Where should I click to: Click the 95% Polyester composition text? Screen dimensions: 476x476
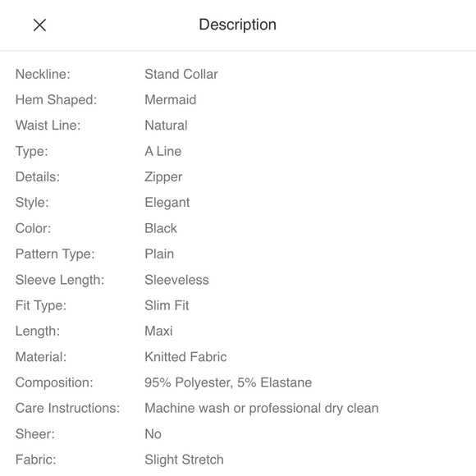click(188, 382)
